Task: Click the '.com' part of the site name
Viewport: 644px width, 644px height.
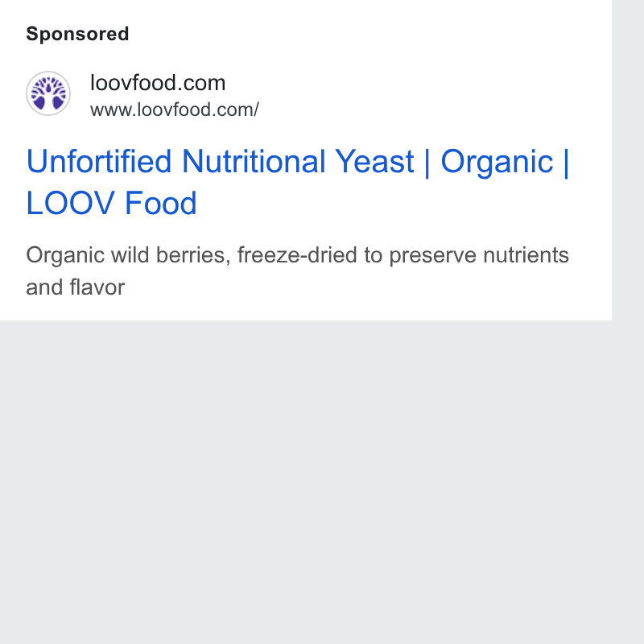Action: tap(201, 83)
